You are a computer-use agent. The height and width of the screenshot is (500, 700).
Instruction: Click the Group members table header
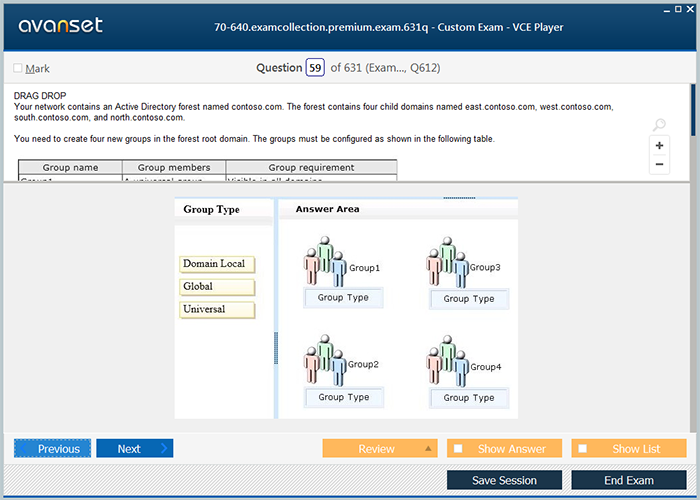click(174, 167)
